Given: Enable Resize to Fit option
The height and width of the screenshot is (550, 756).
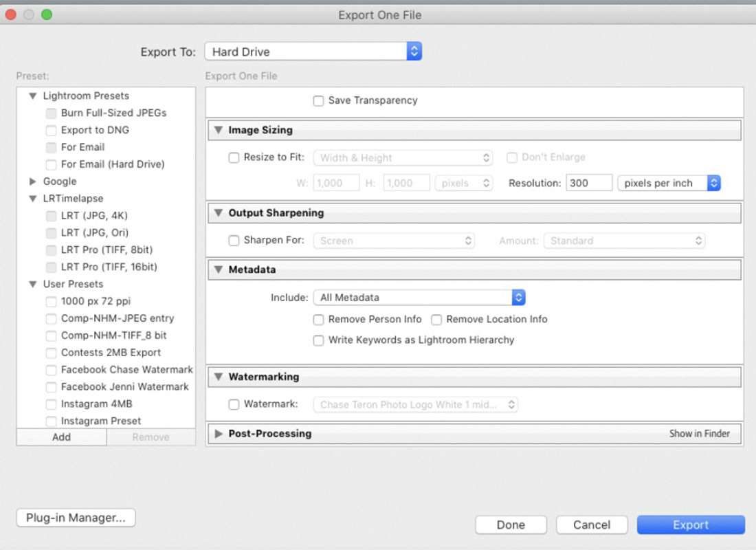Looking at the screenshot, I should click(x=234, y=157).
